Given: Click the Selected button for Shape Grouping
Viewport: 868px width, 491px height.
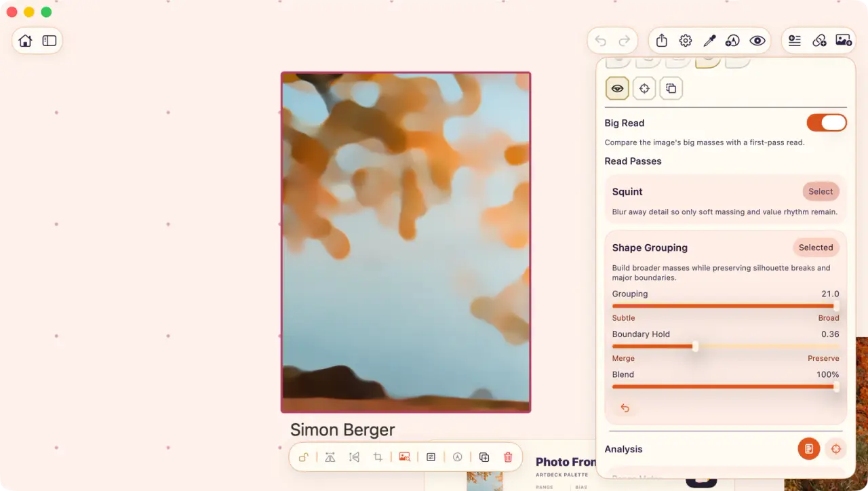Looking at the screenshot, I should coord(816,248).
